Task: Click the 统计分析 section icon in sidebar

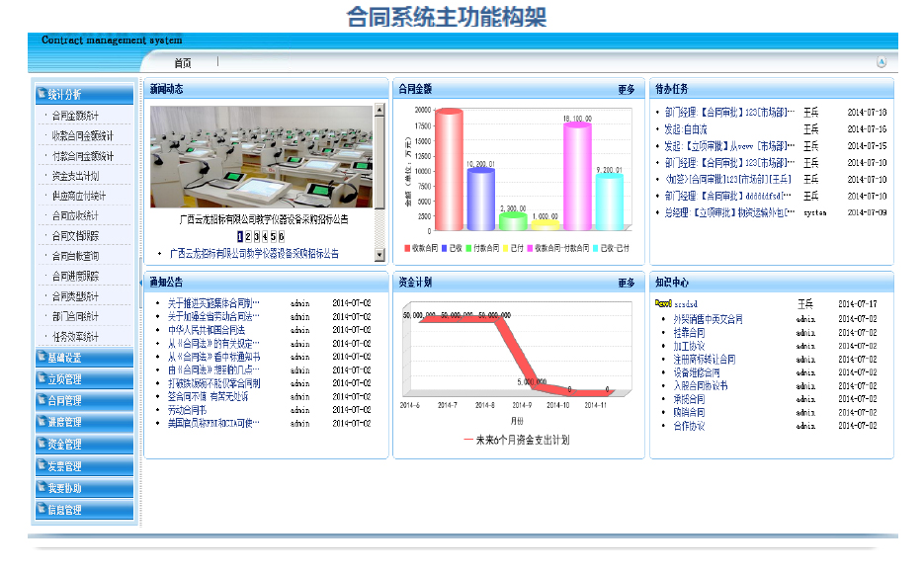Action: pos(42,93)
